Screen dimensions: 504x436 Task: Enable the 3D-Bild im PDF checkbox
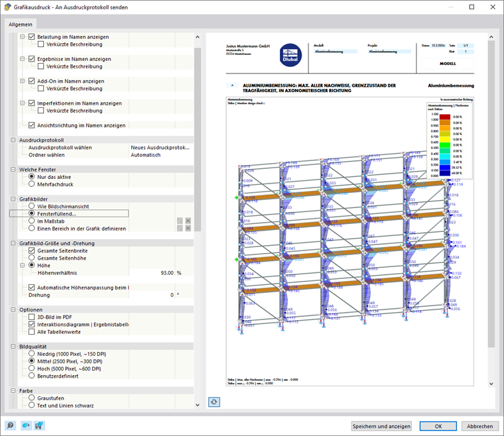point(32,317)
